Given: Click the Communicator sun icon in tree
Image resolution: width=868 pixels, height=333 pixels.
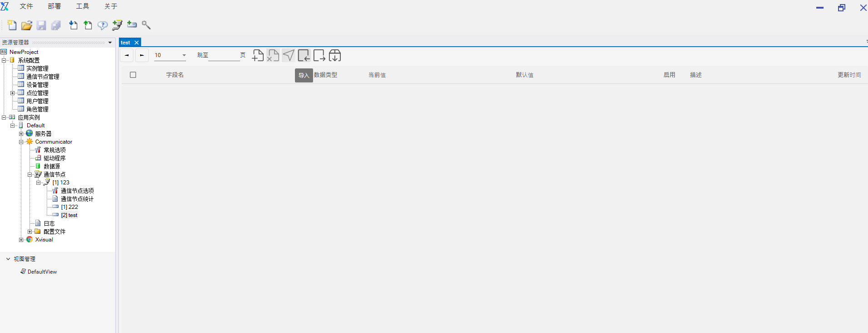Looking at the screenshot, I should [x=29, y=141].
